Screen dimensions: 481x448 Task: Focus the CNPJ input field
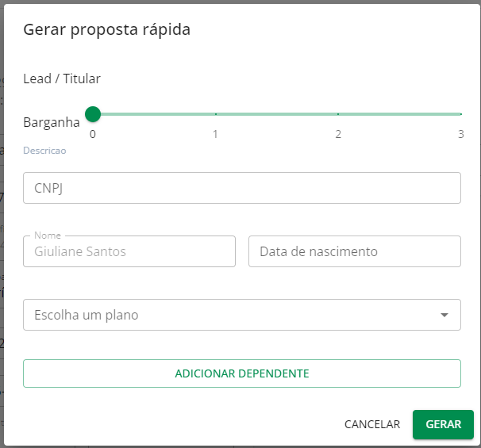tap(242, 188)
